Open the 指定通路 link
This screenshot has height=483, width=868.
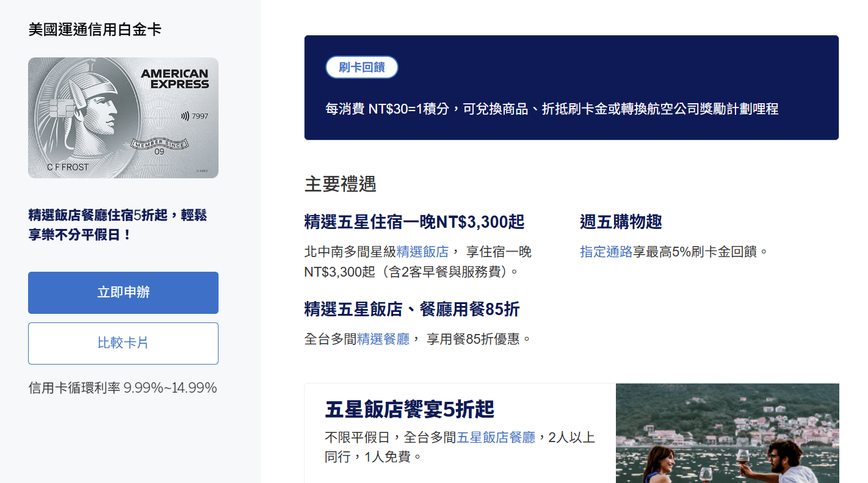(606, 252)
